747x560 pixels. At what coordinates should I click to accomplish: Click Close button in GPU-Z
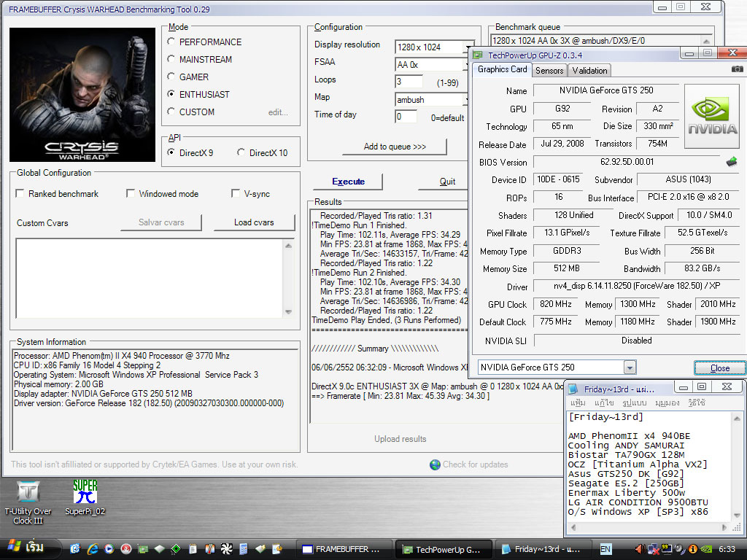click(x=719, y=367)
